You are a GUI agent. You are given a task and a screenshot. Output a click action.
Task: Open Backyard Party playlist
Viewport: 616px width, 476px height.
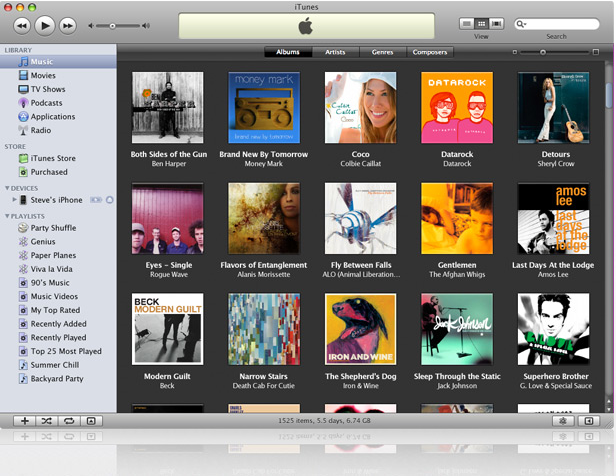(58, 379)
